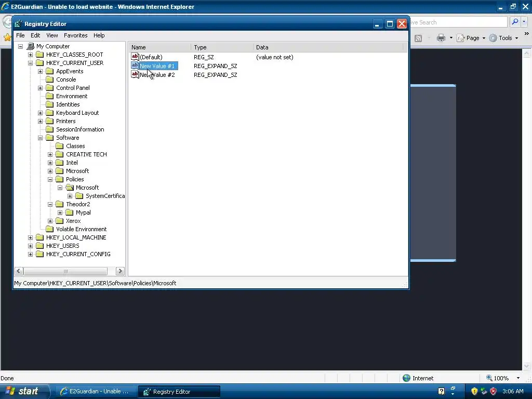Open the Help menu in Registry Editor

[99, 35]
